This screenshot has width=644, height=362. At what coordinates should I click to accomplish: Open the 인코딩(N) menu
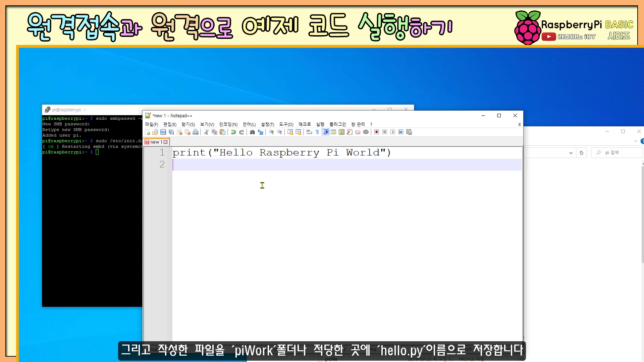(x=228, y=124)
